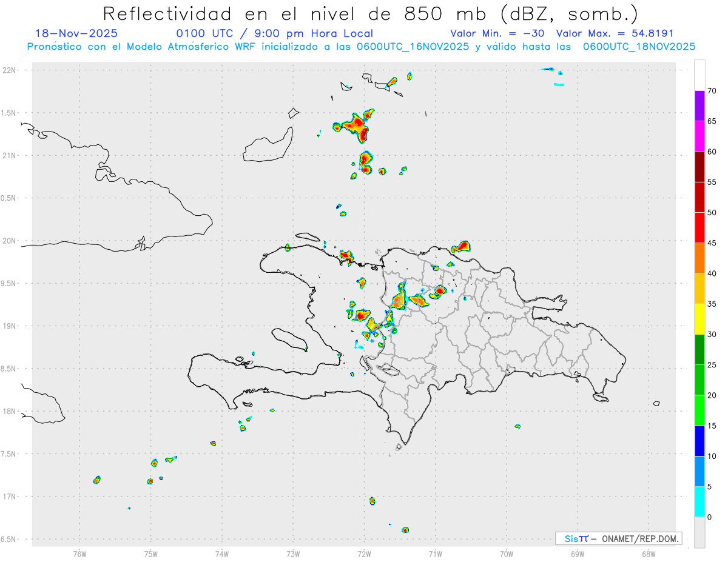728x562 pixels.
Task: Pick the dark blue 10–15 dBZ swatch
Action: [699, 441]
